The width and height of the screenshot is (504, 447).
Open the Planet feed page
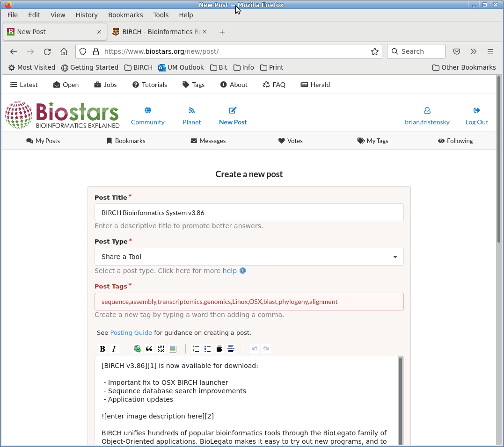pyautogui.click(x=191, y=116)
